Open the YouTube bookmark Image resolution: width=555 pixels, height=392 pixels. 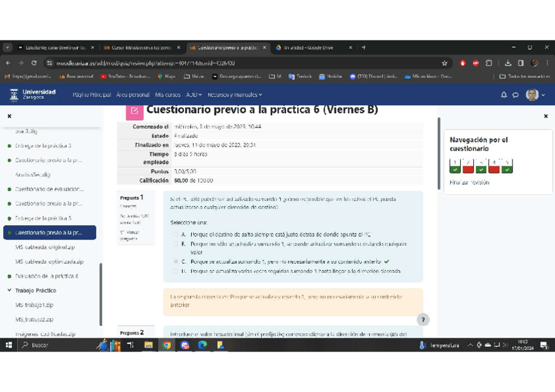pyautogui.click(x=125, y=76)
